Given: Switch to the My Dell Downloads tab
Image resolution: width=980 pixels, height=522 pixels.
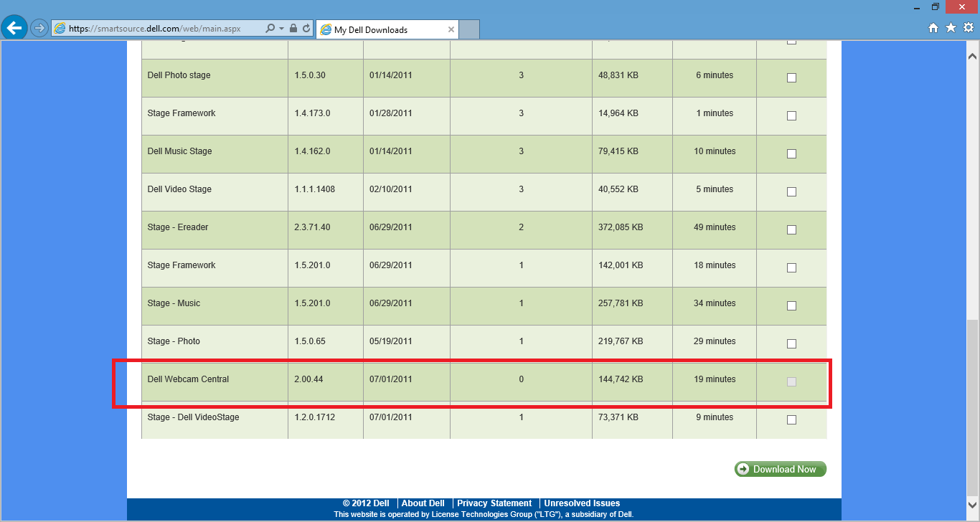Looking at the screenshot, I should point(387,29).
